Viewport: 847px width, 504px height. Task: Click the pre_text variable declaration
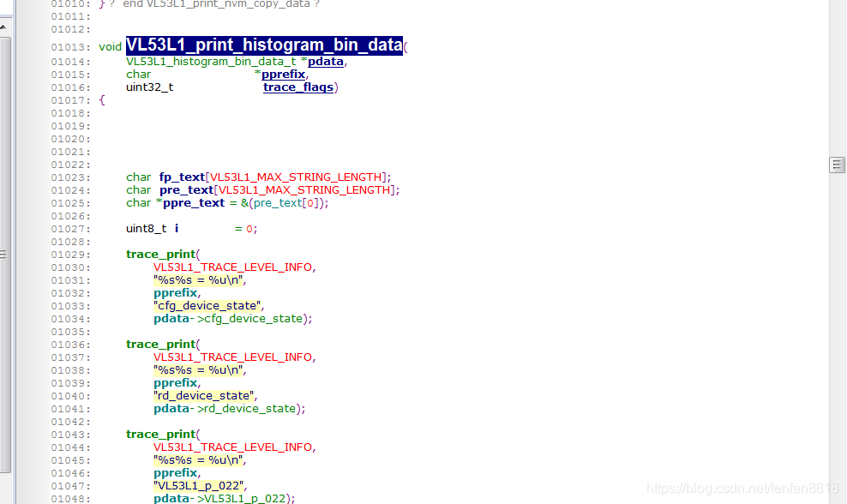tap(186, 190)
